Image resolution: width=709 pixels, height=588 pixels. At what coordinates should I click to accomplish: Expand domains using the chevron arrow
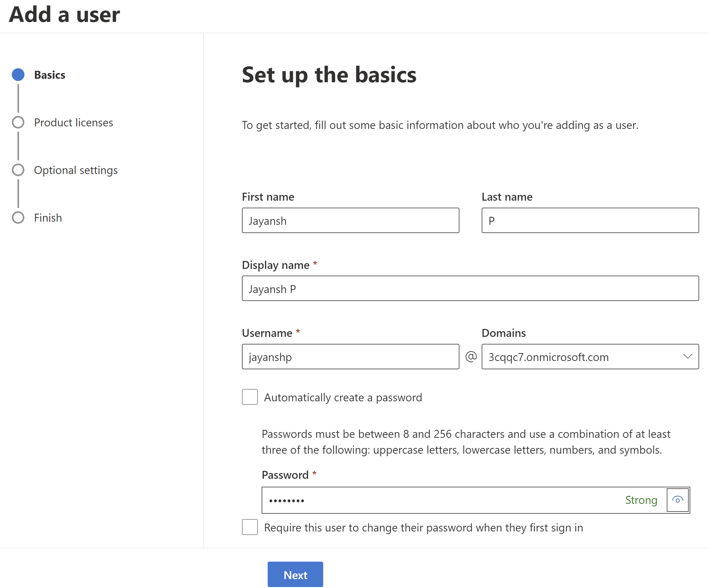tap(687, 357)
